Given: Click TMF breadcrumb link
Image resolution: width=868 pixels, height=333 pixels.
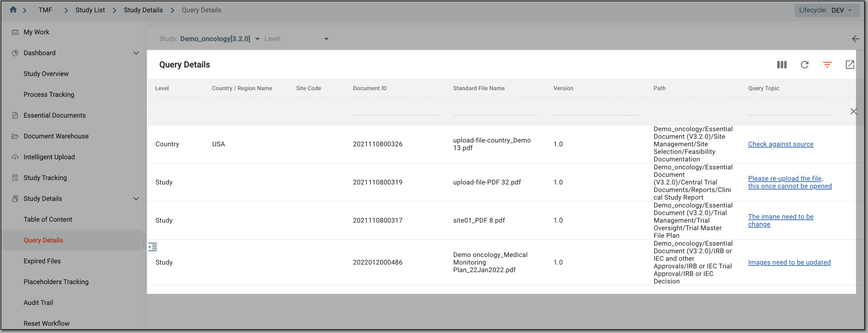Looking at the screenshot, I should pyautogui.click(x=45, y=10).
